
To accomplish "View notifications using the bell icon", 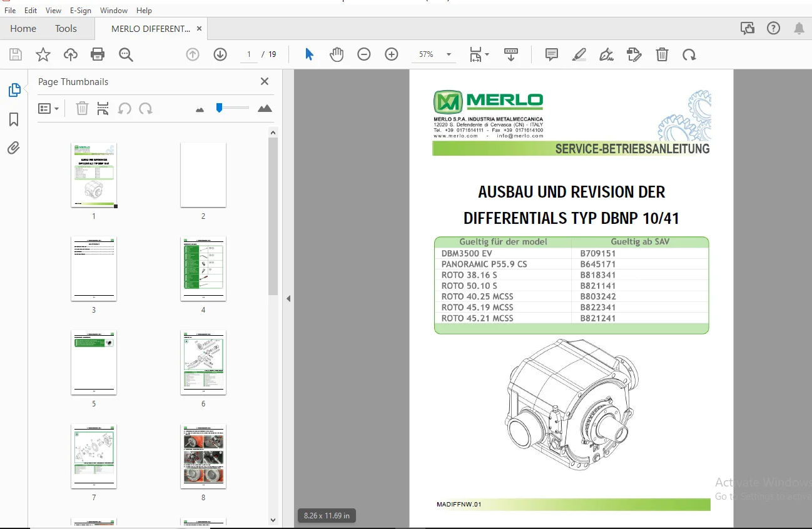I will click(x=799, y=28).
